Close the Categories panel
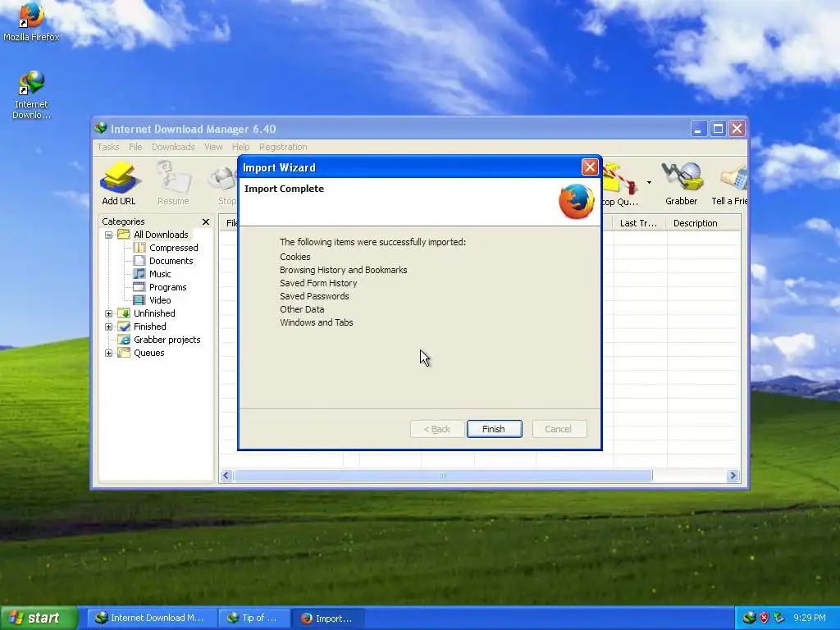840x630 pixels. click(206, 221)
